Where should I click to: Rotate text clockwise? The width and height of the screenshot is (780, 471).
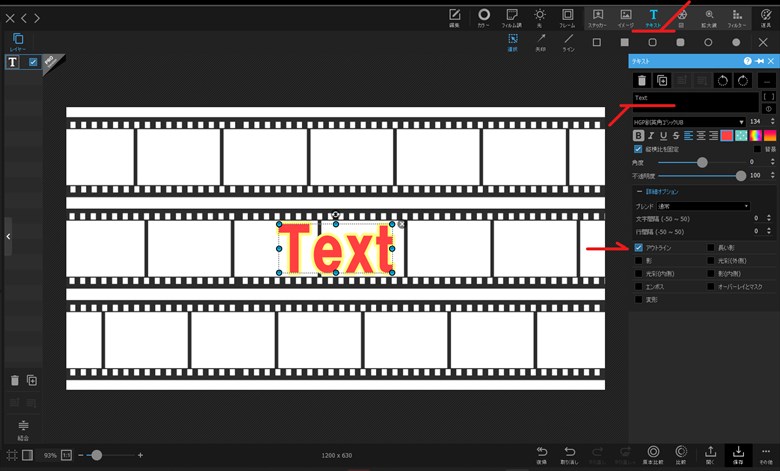click(743, 80)
